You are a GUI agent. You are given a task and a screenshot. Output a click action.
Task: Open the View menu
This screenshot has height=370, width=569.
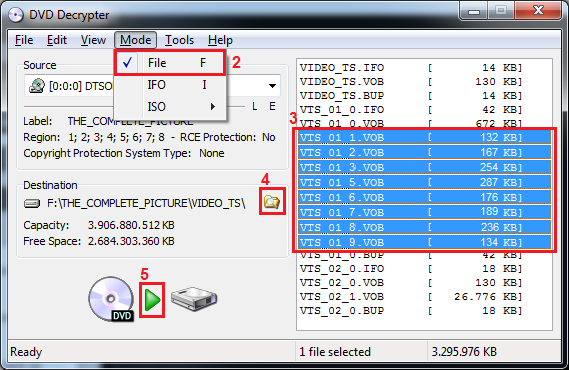point(93,40)
